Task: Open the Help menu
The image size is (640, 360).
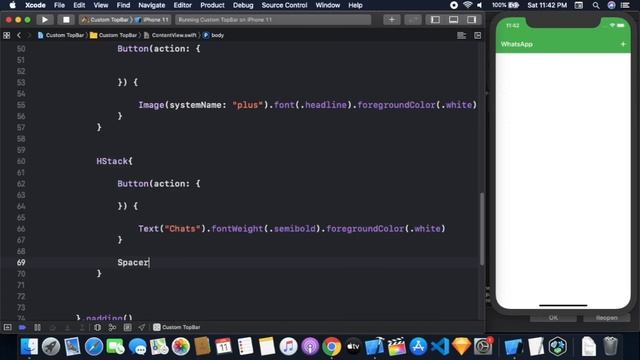Action: pyautogui.click(x=355, y=5)
